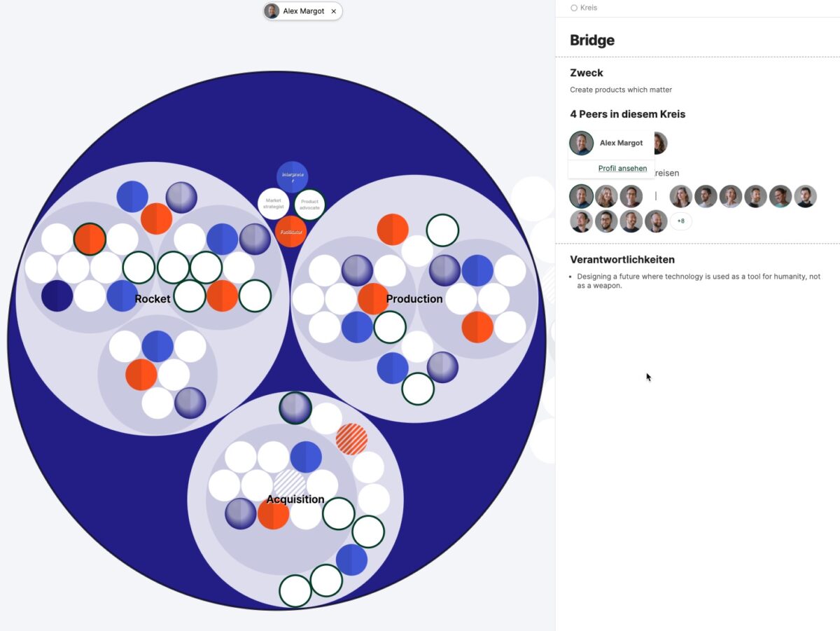
Task: Remove the Alex Margot filter chip
Action: 334,11
